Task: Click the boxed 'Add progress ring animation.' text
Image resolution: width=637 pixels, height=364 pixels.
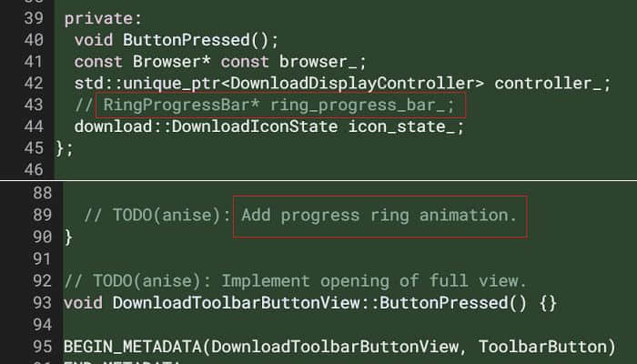Action: point(380,217)
